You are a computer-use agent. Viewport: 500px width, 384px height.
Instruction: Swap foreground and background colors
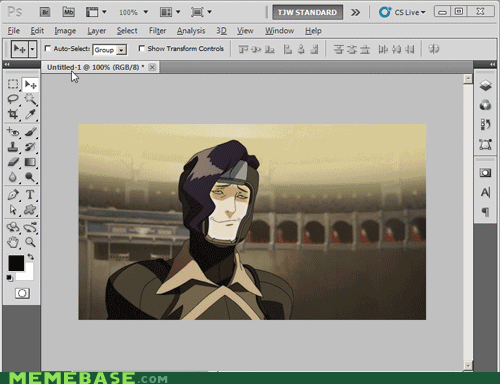coord(30,257)
